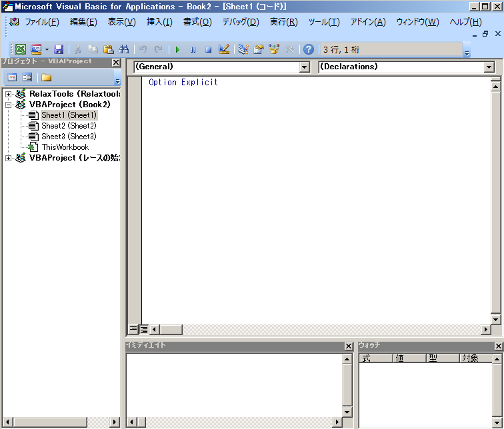The height and width of the screenshot is (429, 504).
Task: Click the Undo arrow icon
Action: [143, 49]
